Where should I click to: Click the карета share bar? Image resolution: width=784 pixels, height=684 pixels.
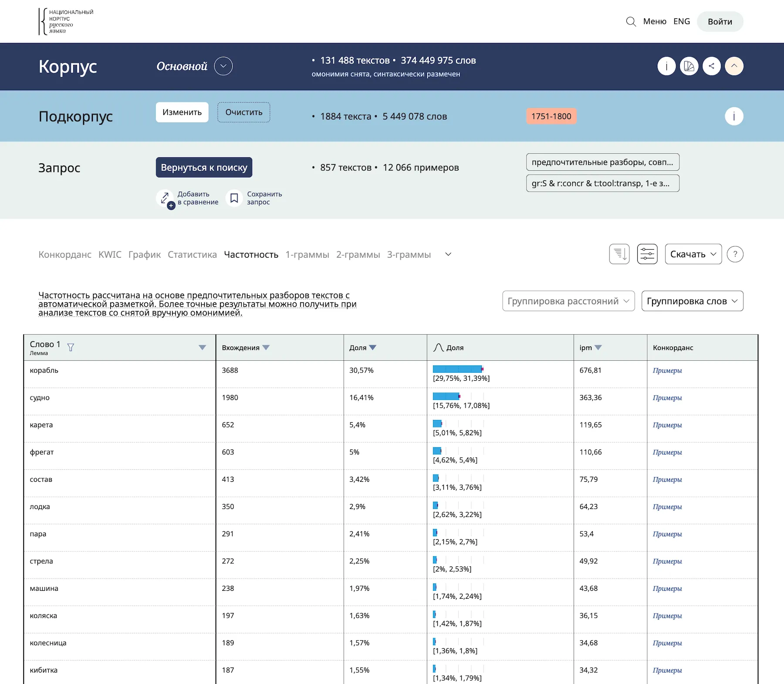437,423
